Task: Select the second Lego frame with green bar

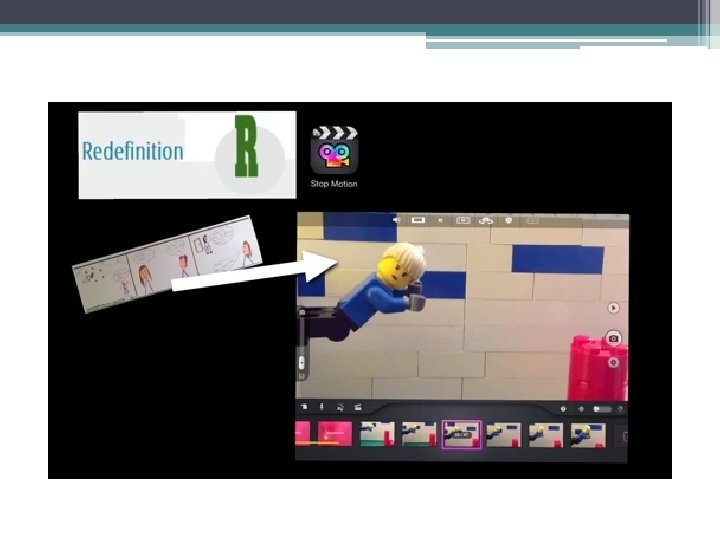Action: pyautogui.click(x=419, y=434)
